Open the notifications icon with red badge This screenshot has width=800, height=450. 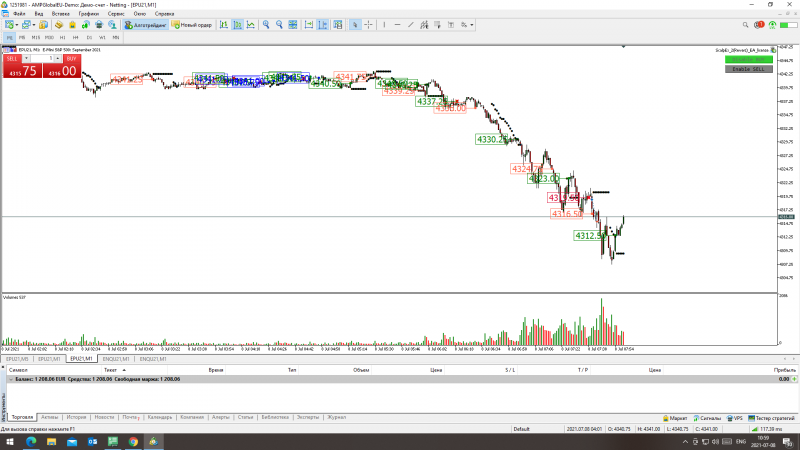click(x=759, y=24)
